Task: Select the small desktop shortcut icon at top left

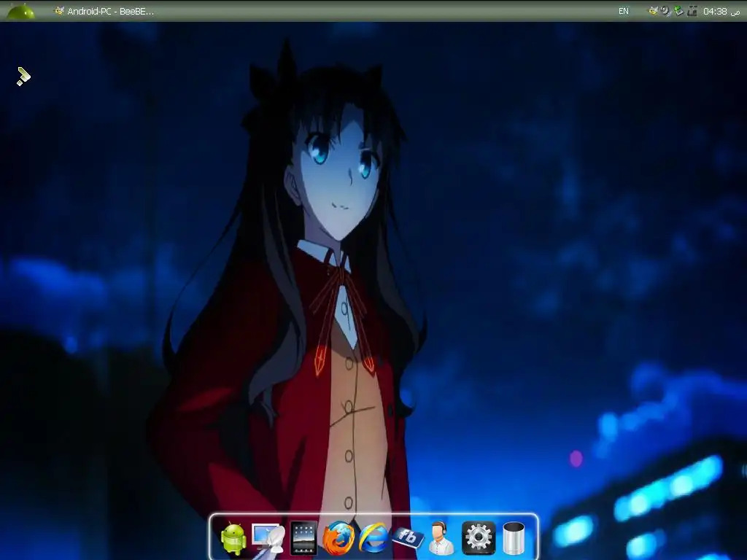Action: click(23, 77)
